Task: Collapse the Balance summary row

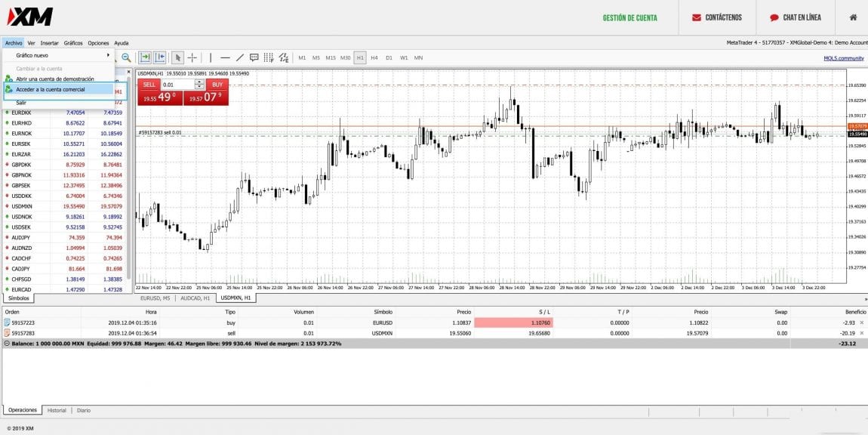Action: point(7,344)
